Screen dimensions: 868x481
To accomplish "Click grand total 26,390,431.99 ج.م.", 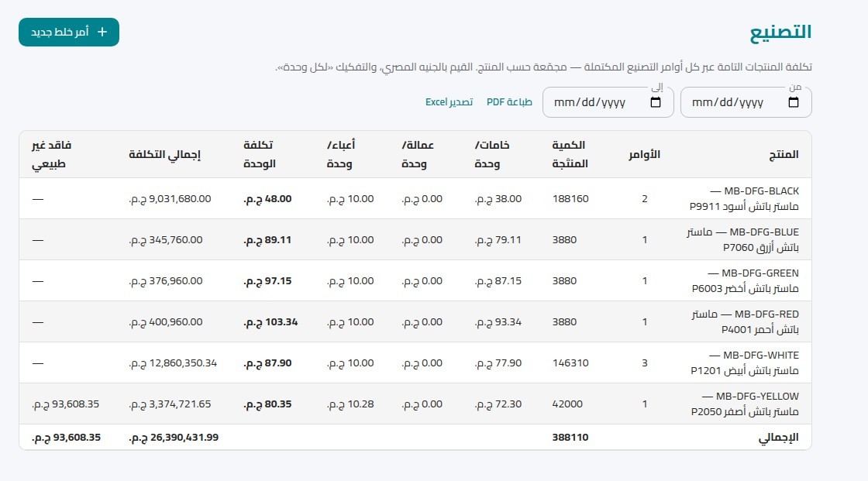I will tap(174, 438).
